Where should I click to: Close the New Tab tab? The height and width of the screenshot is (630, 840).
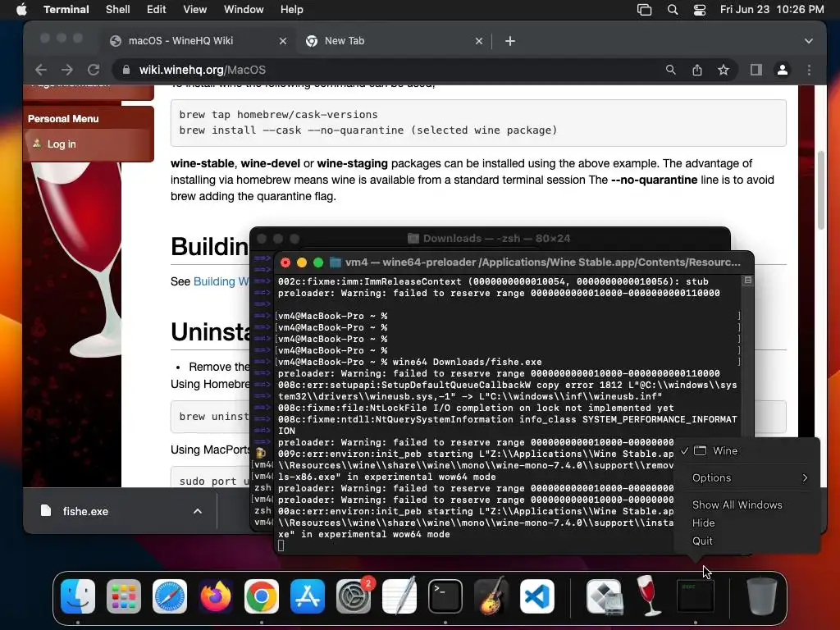point(479,41)
